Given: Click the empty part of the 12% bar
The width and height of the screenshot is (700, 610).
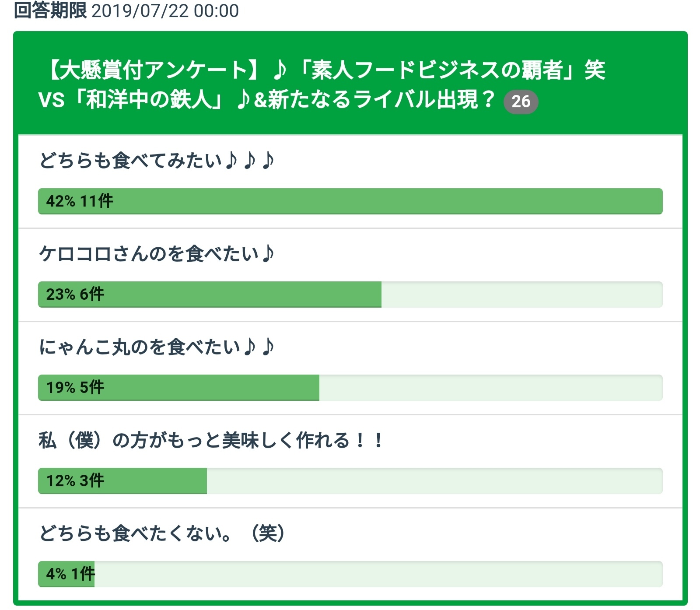Looking at the screenshot, I should pos(434,481).
